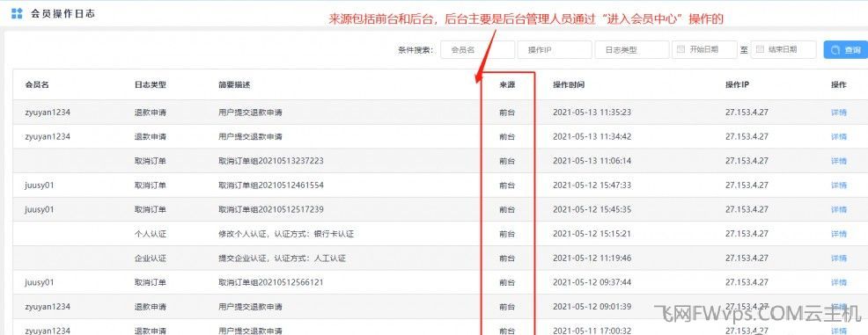Screen dimensions: 868x335
Task: Click member juusy01 in 09:37:44 row
Action: point(40,282)
